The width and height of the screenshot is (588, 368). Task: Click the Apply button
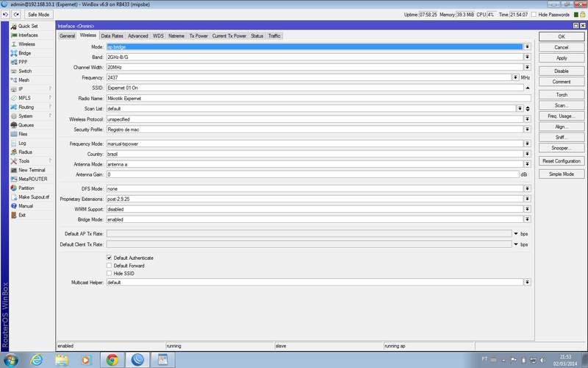(562, 58)
